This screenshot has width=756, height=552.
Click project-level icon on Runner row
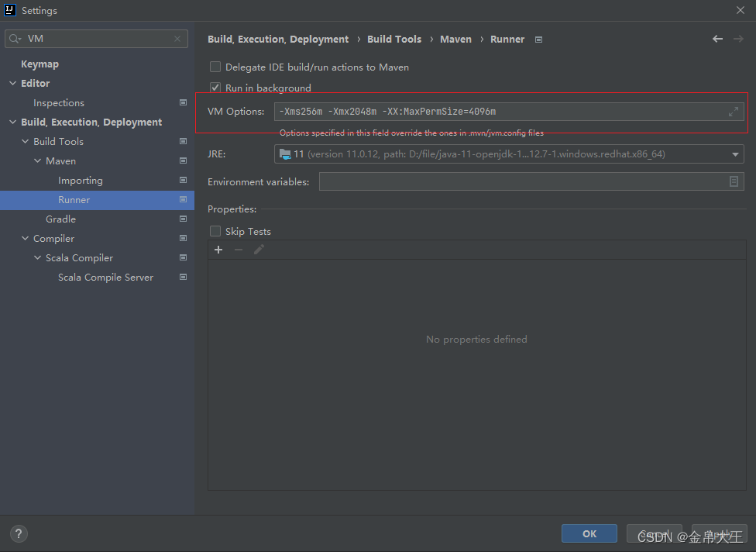[x=184, y=199]
